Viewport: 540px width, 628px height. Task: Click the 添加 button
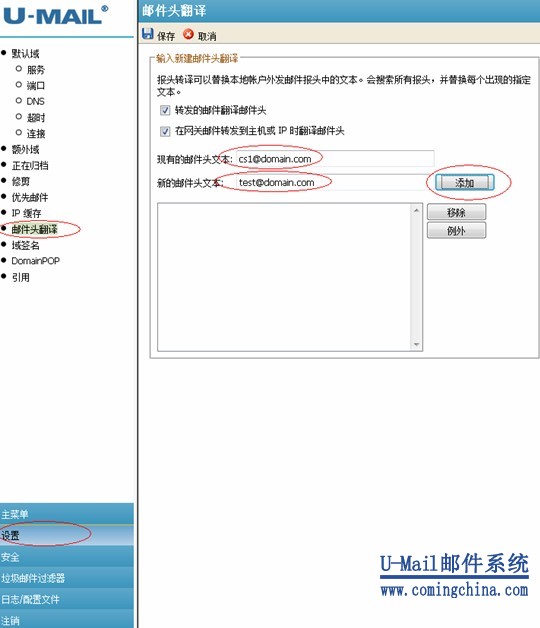pos(465,183)
